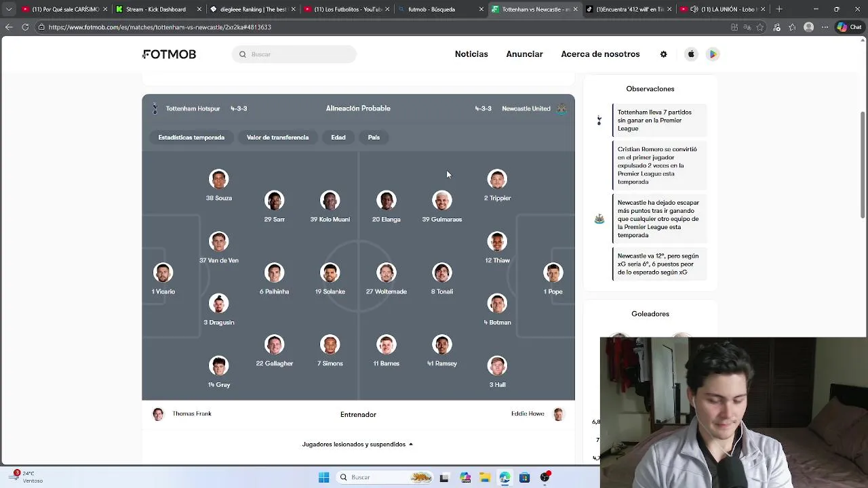
Task: Click Thomas Frank coach photo
Action: (158, 414)
